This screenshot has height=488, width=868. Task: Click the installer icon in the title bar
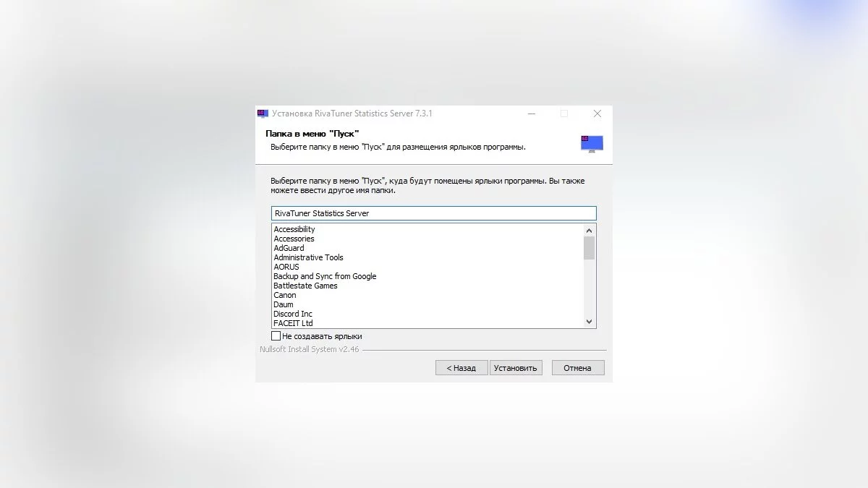tap(263, 114)
